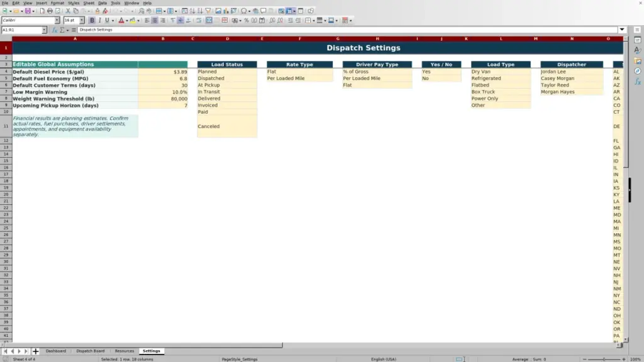The image size is (644, 362).
Task: Click the Print icon in toolbar
Action: tap(50, 11)
